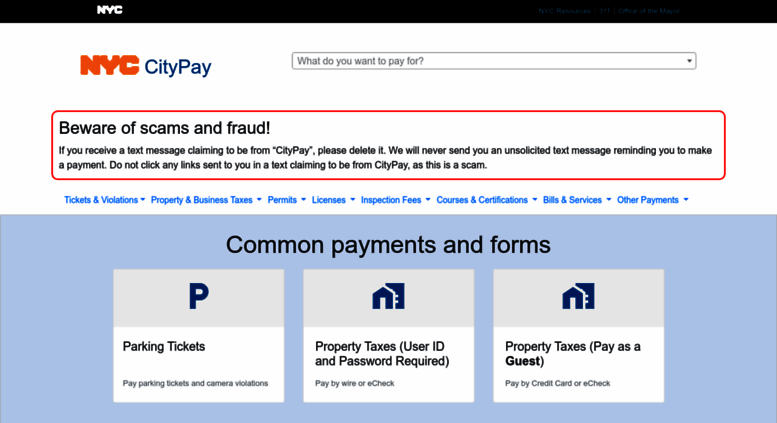Image resolution: width=777 pixels, height=423 pixels.
Task: Click the 311 link in the top bar
Action: coord(605,11)
